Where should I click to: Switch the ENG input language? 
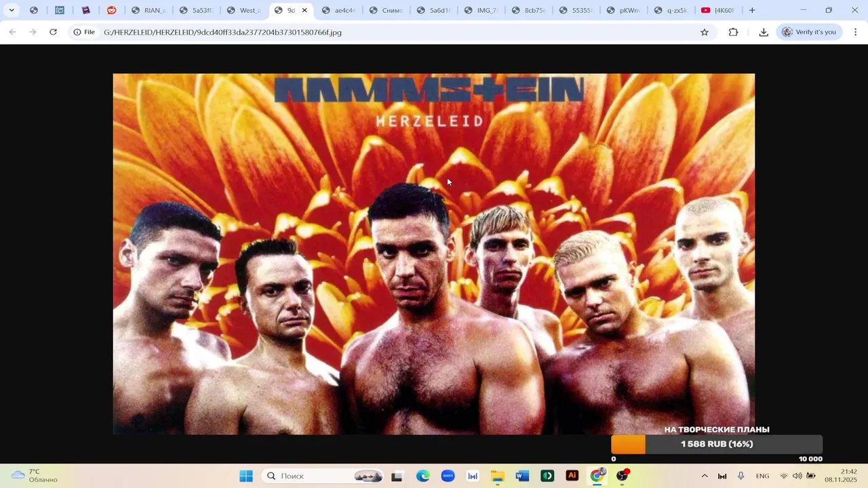point(762,476)
